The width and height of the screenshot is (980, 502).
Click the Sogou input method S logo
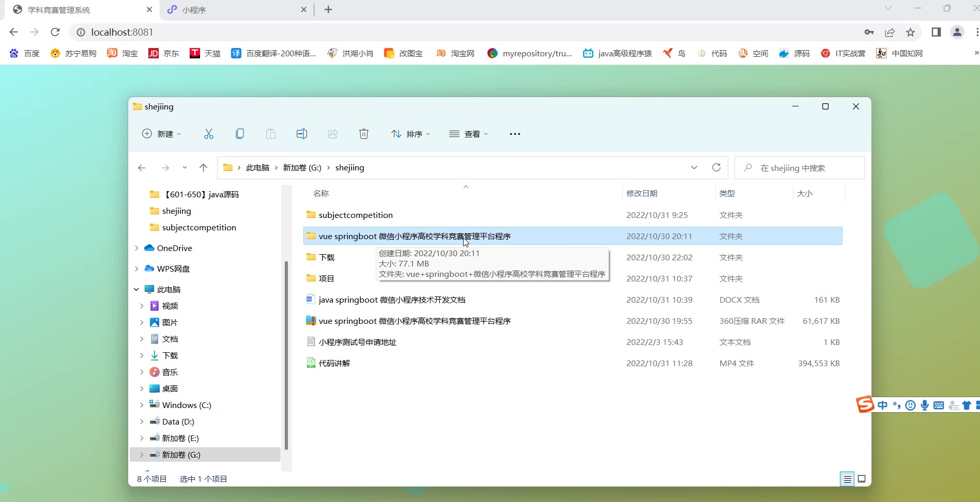(865, 404)
